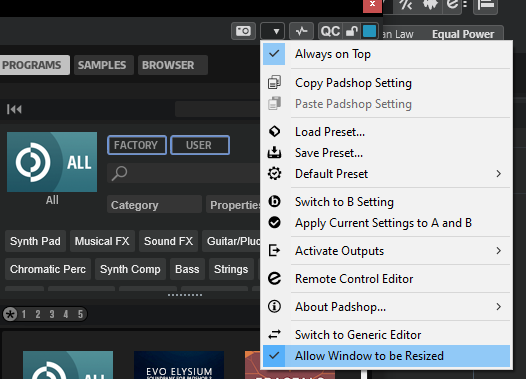Filter by Chromatic Perc category
526x379 pixels.
[48, 269]
